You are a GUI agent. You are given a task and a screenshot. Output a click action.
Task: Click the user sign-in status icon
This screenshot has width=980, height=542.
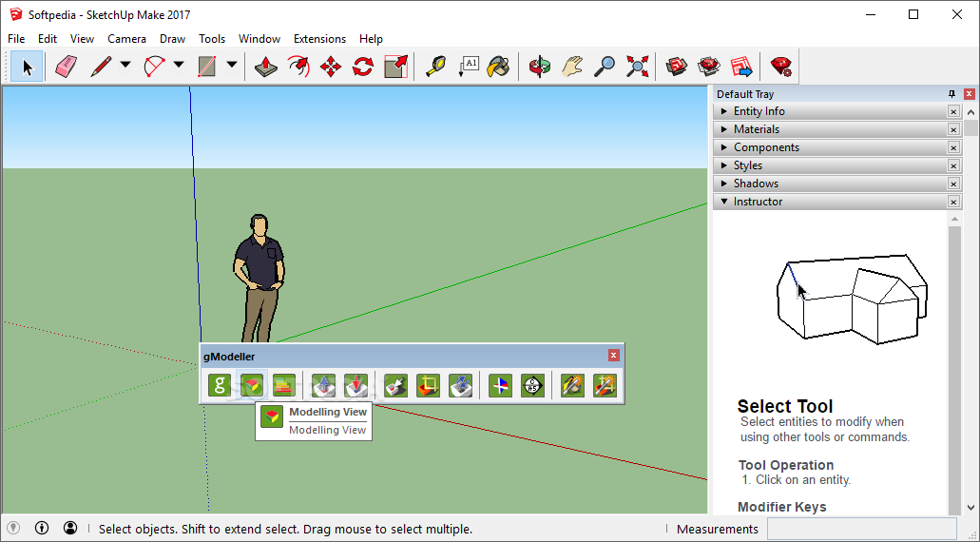[70, 529]
